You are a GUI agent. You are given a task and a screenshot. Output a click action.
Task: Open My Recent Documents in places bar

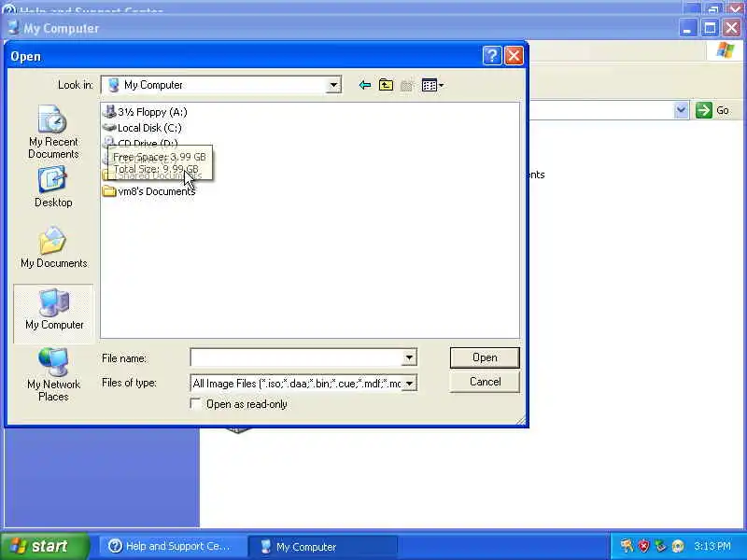(53, 132)
